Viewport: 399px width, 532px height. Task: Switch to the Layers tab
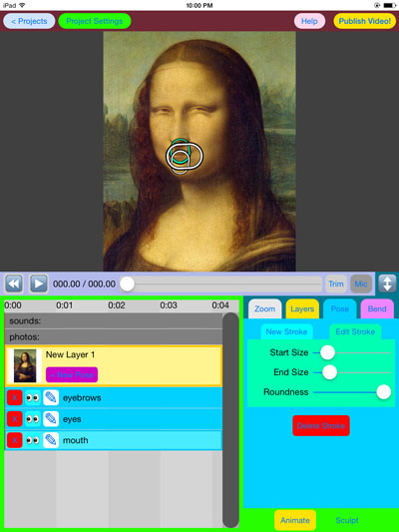(x=302, y=308)
